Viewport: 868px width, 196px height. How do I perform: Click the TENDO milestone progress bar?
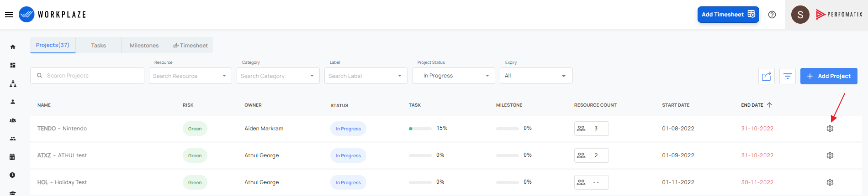(508, 129)
